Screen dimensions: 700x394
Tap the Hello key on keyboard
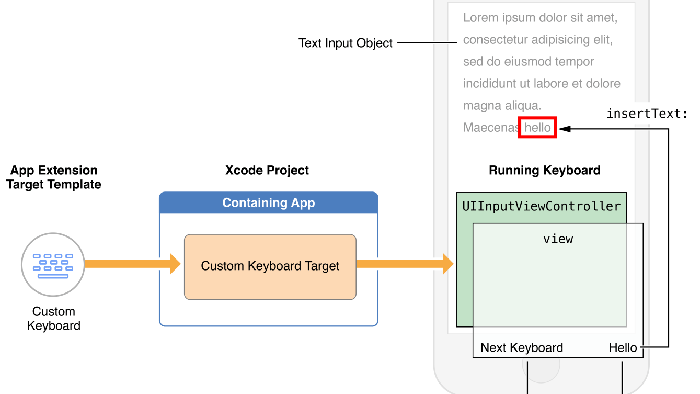click(x=623, y=348)
